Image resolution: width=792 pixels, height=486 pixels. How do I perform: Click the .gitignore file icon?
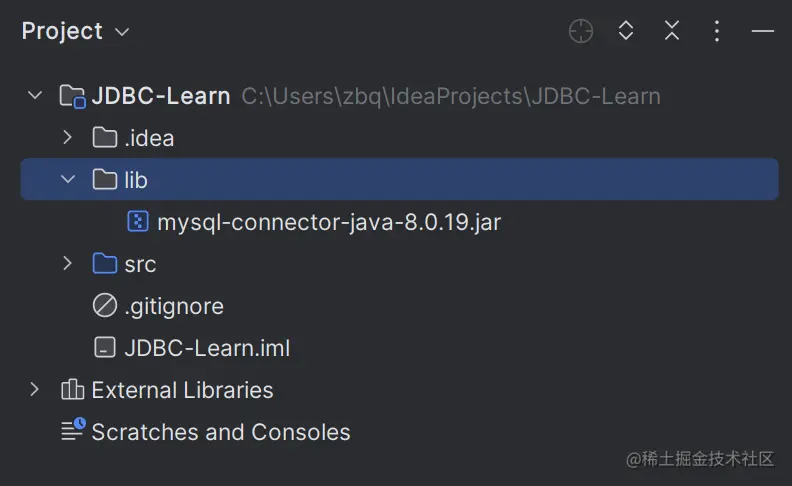coord(104,306)
